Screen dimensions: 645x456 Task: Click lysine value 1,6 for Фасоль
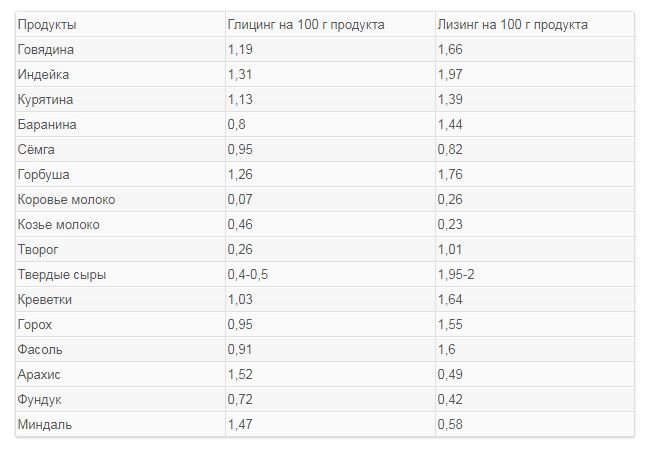point(446,349)
